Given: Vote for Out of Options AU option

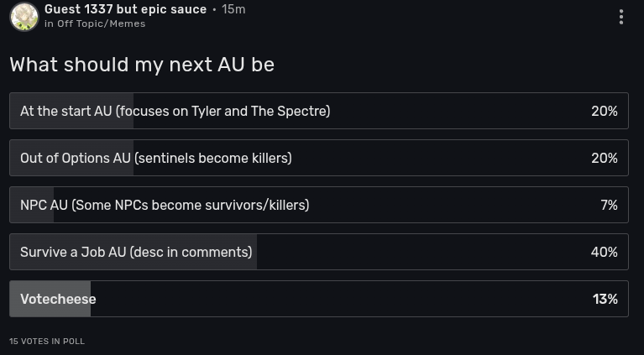Looking at the screenshot, I should click(x=155, y=158).
